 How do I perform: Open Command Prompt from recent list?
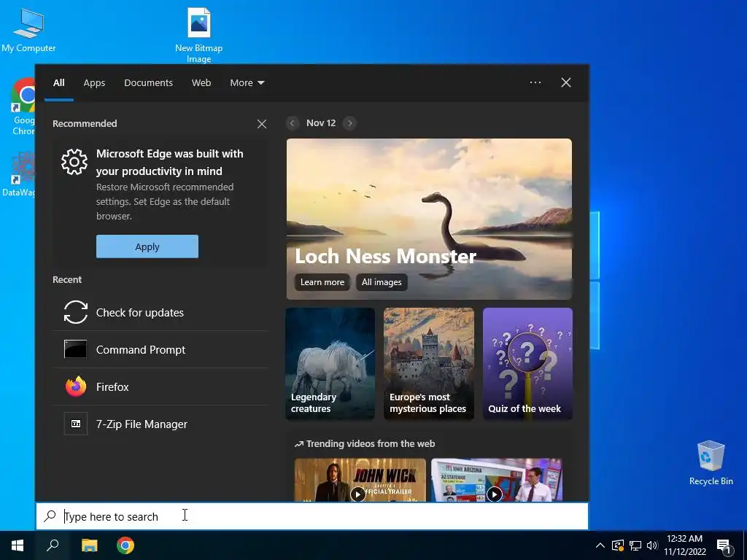[160, 349]
